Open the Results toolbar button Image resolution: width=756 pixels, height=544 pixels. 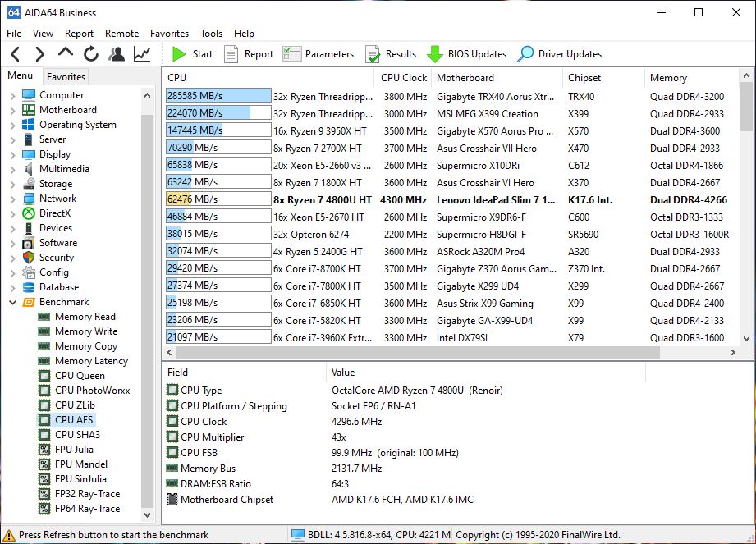391,54
